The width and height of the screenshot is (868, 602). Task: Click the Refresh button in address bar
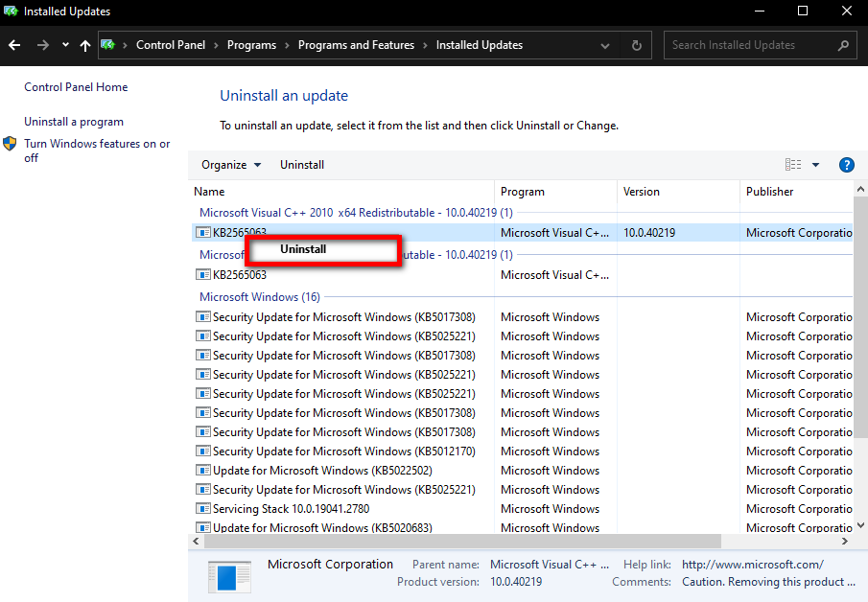[x=636, y=45]
